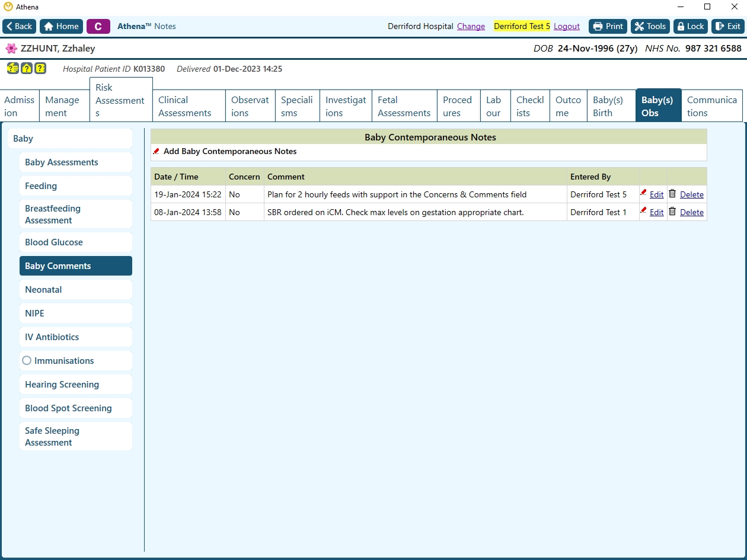
Task: Add Baby Contemporaneous Notes
Action: pyautogui.click(x=230, y=151)
